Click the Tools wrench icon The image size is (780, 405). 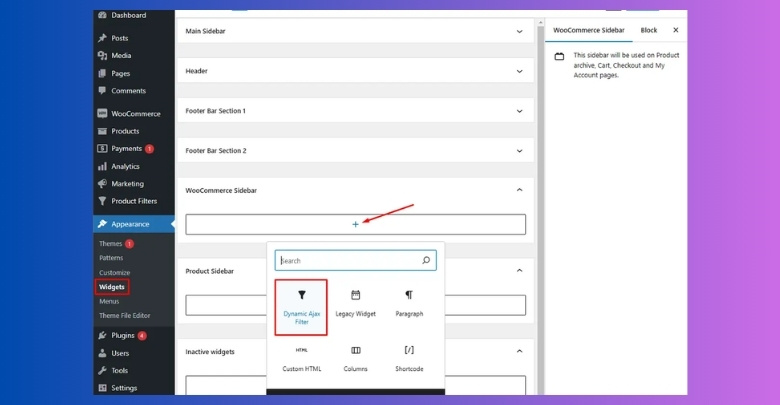102,370
